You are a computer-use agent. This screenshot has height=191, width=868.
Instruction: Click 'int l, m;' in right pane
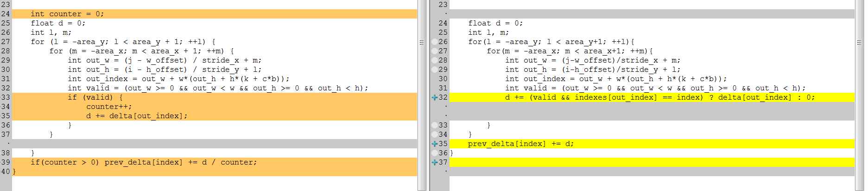[488, 32]
